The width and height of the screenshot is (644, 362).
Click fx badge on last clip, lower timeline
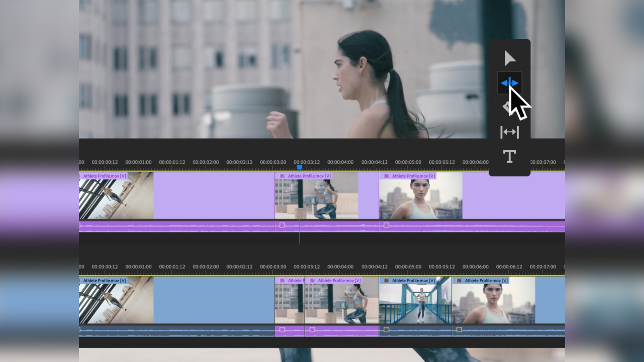pos(459,281)
